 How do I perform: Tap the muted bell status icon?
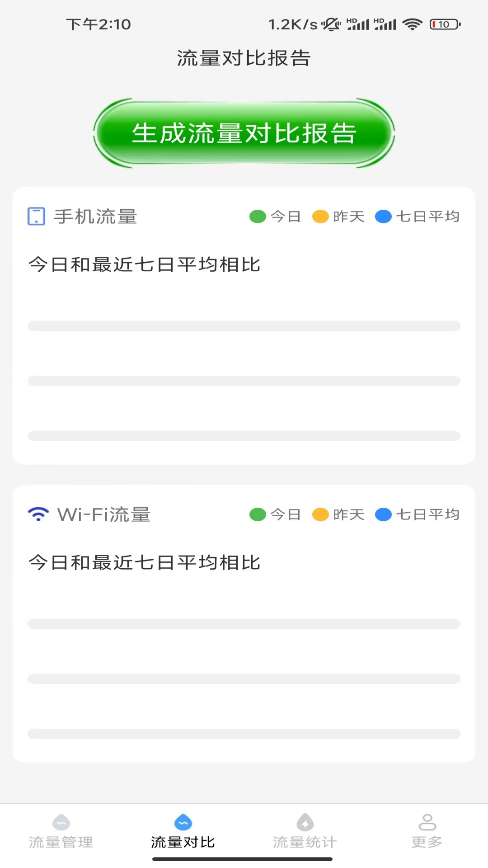pyautogui.click(x=331, y=24)
